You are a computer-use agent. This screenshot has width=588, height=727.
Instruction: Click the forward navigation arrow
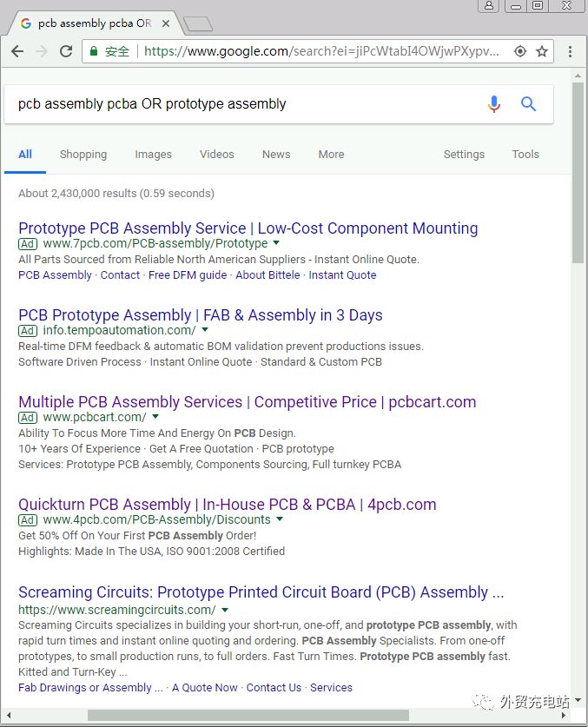coord(42,51)
